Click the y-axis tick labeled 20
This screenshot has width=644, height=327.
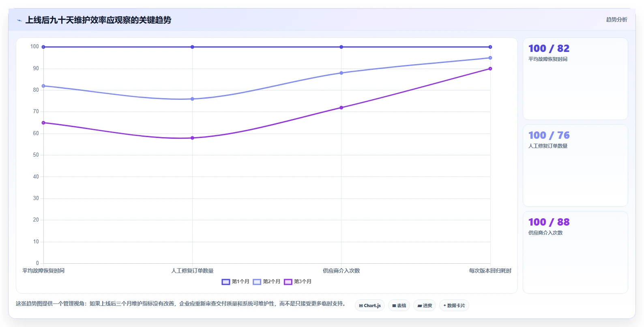[x=36, y=220]
